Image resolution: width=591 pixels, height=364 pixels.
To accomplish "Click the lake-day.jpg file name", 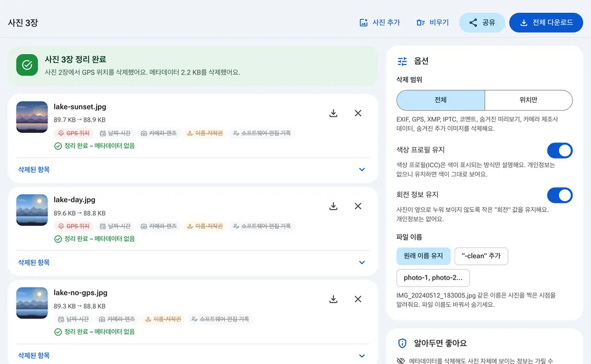I will (x=74, y=200).
